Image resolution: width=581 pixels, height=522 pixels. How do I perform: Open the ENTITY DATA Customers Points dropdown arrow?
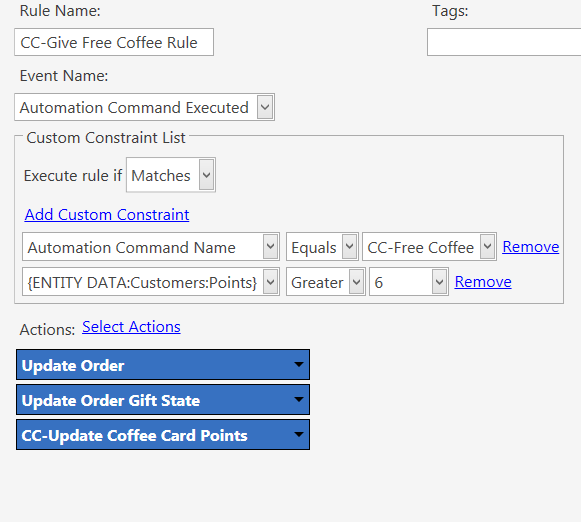tap(271, 282)
